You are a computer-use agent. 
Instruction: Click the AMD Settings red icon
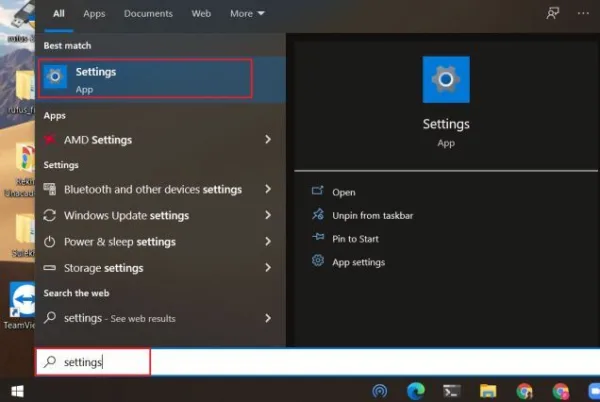(50, 140)
